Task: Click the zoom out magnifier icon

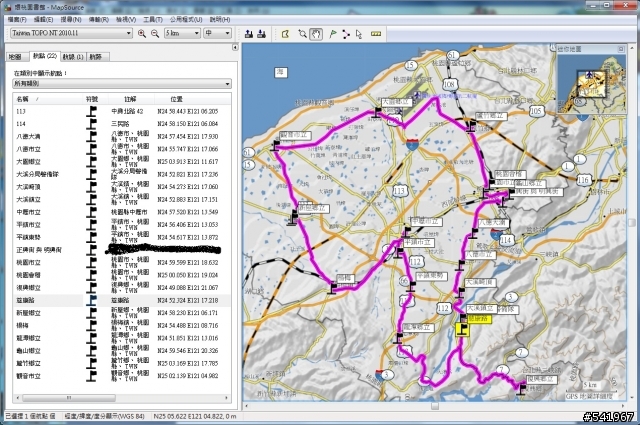Action: [x=155, y=34]
